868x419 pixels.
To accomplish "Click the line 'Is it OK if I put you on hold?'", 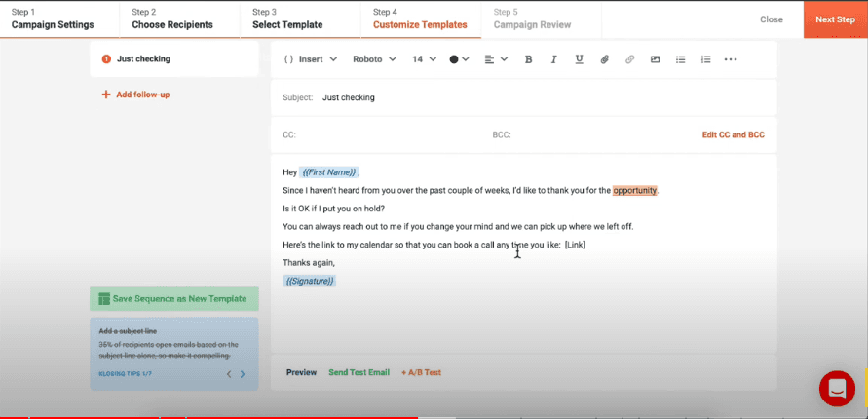I will pyautogui.click(x=333, y=209).
